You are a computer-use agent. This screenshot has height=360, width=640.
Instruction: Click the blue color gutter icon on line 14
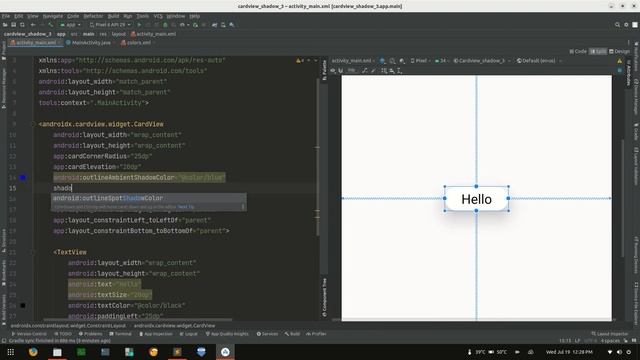[x=23, y=178]
